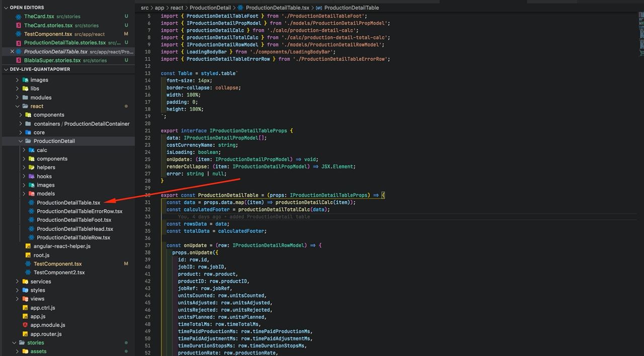Click the helpers folder icon
Viewport: 644px width, 356px height.
[x=32, y=167]
